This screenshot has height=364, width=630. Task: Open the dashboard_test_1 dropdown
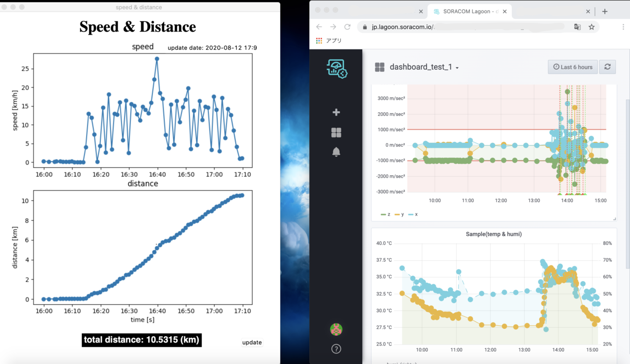(424, 67)
